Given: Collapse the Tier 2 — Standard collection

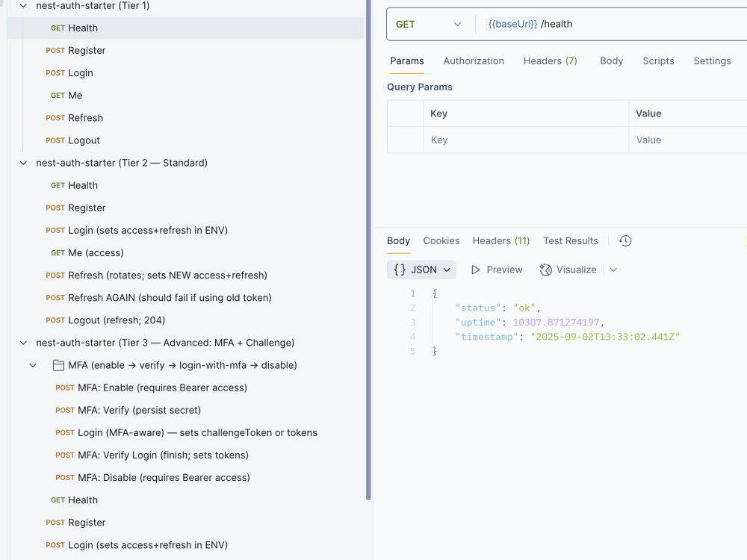Looking at the screenshot, I should point(23,163).
